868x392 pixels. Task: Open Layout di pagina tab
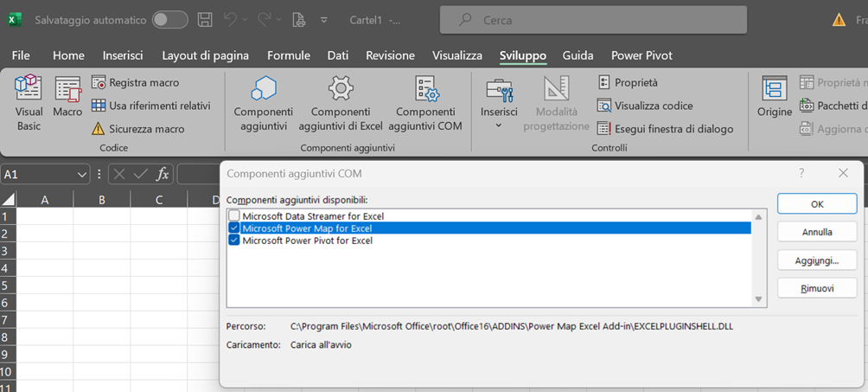(206, 55)
